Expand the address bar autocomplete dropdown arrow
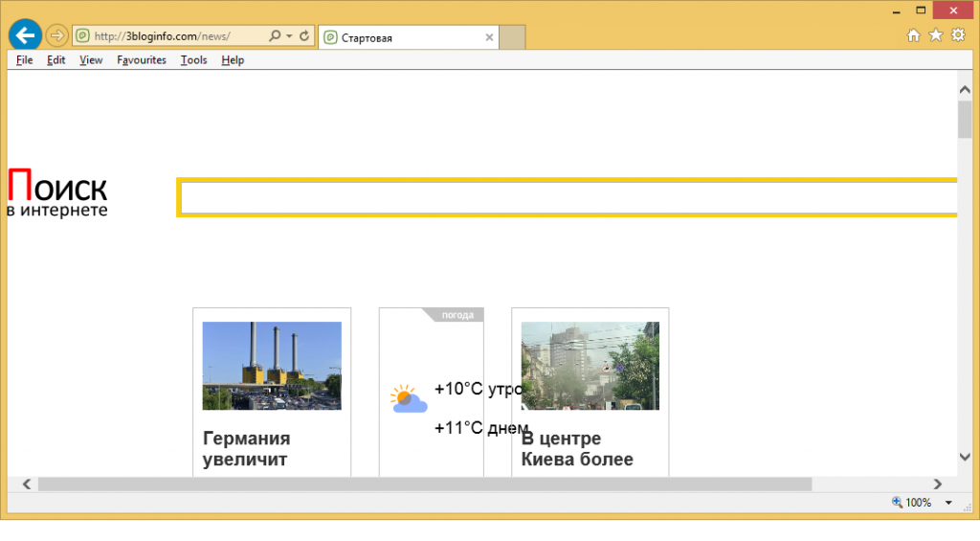Screen dimensions: 980x541 pyautogui.click(x=289, y=36)
